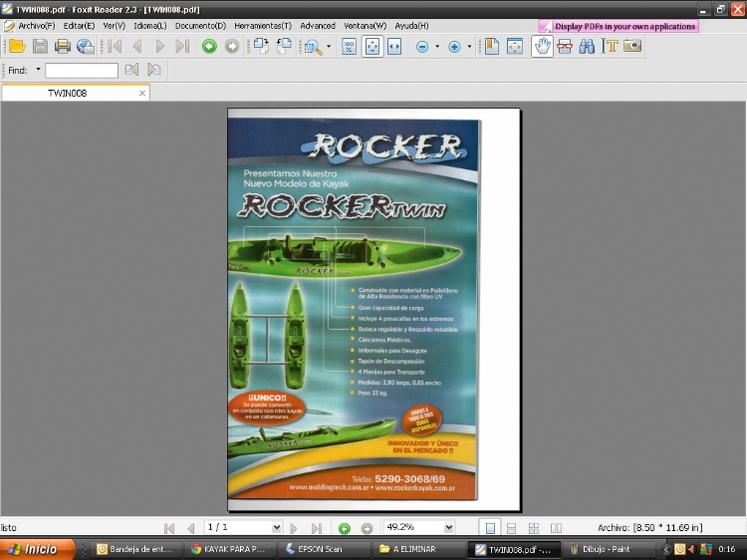Expand the Zoom tool dropdown arrow
The height and width of the screenshot is (560, 747).
(x=329, y=47)
